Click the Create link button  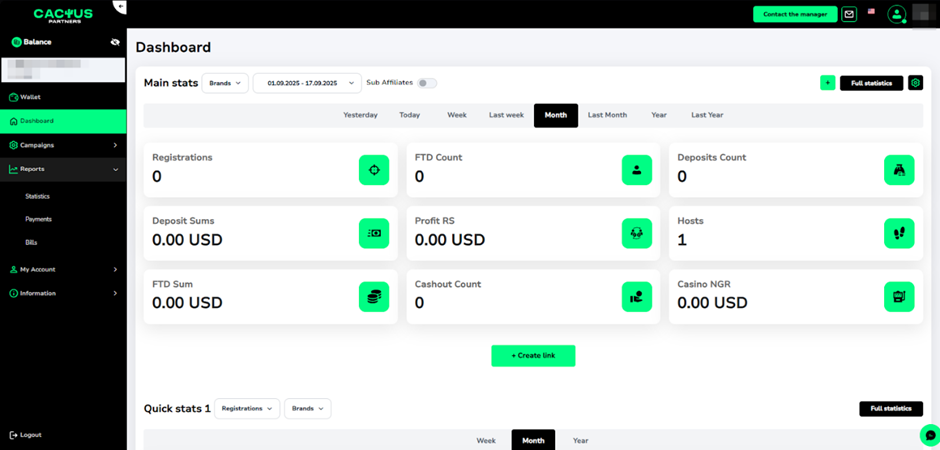533,355
